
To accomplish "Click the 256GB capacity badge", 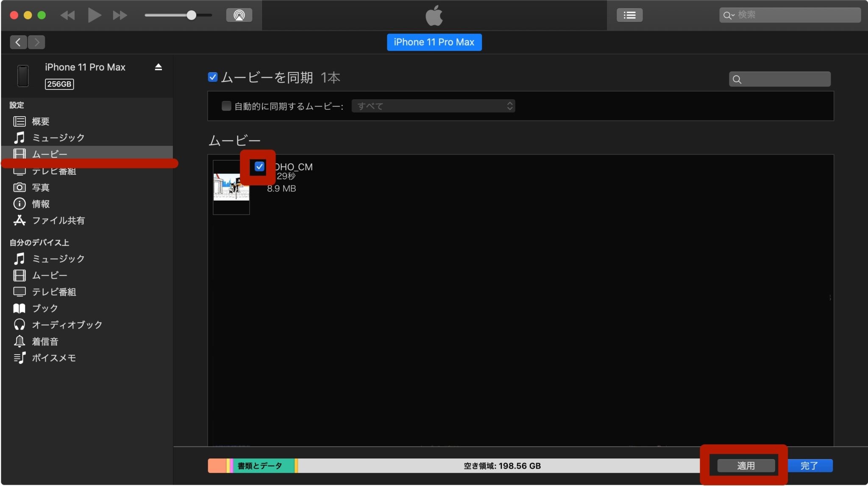I will coord(59,84).
